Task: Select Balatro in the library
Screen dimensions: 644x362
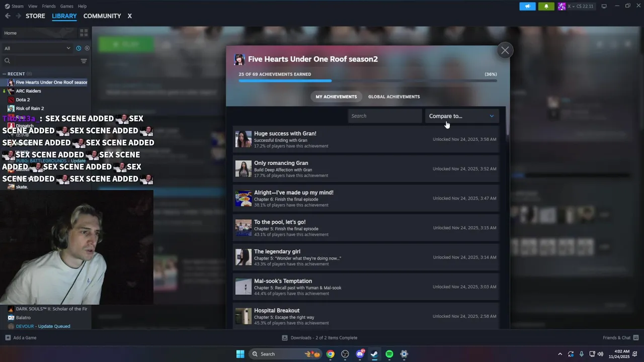Action: pos(23,318)
